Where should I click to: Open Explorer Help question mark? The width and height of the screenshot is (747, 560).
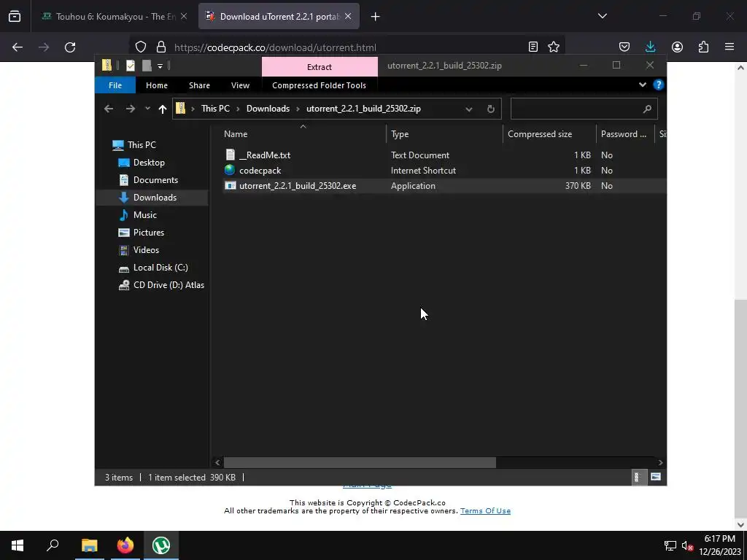coord(659,85)
